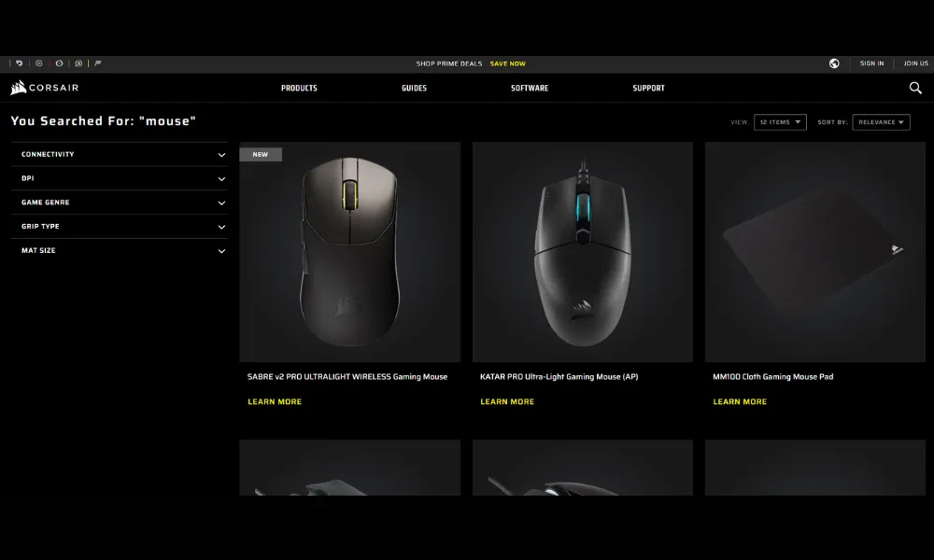Viewport: 934px width, 560px height.
Task: Expand the DPI filter section
Action: point(120,178)
